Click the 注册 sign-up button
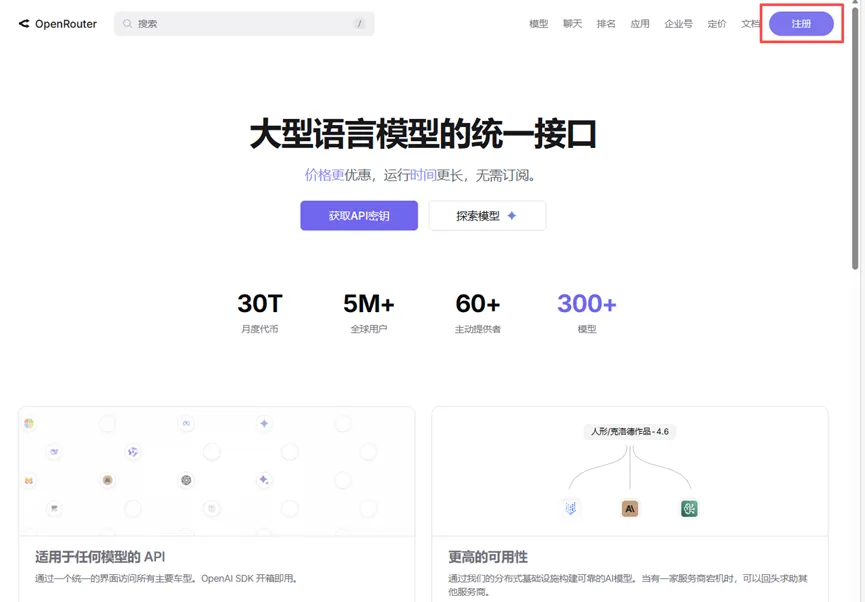865x602 pixels. tap(801, 24)
